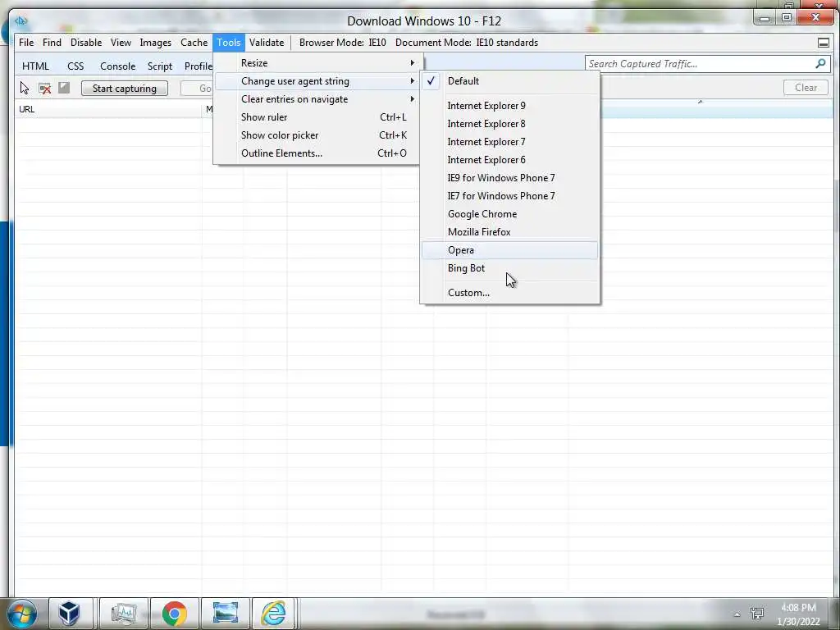Expand the Change user agent string submenu
Viewport: 840px width, 630px height.
pos(317,81)
